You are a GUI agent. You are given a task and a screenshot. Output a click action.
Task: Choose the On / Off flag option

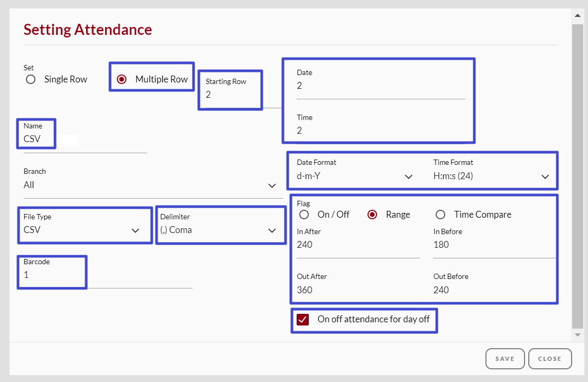[304, 215]
